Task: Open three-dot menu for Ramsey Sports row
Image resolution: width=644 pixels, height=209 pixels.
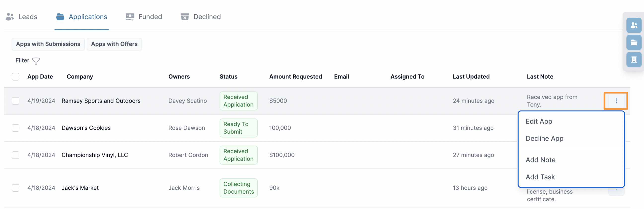Action: (x=616, y=101)
